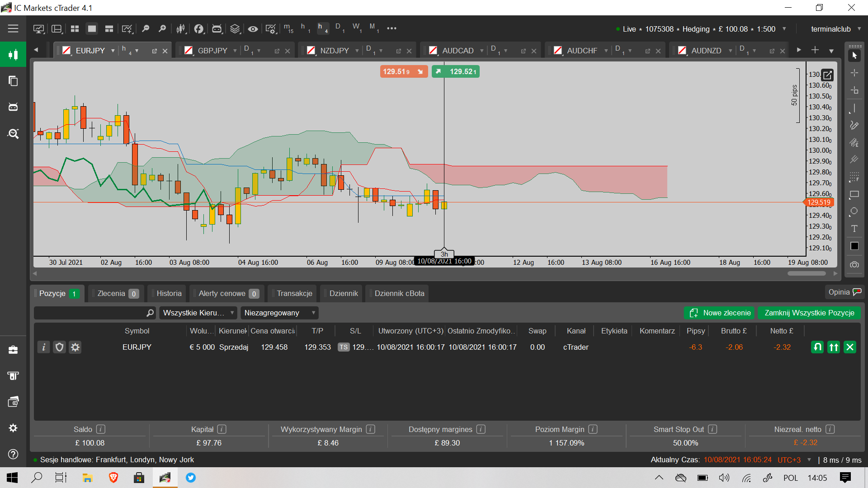
Task: Click Zamknij Wszystkie Pozycje button
Action: (x=809, y=313)
